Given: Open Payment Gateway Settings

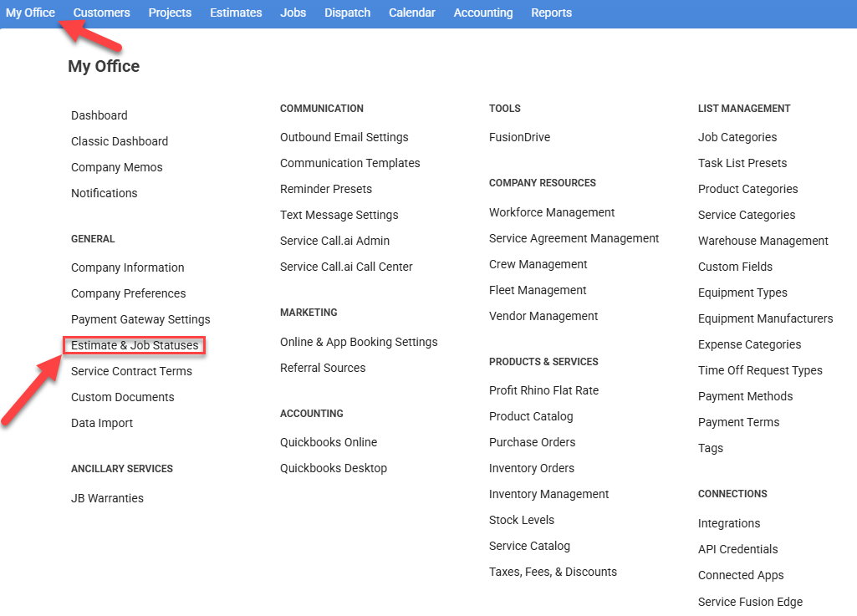Looking at the screenshot, I should tap(141, 319).
